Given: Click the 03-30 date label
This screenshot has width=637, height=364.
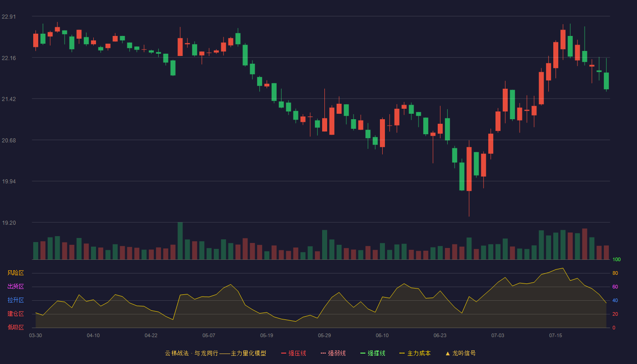Looking at the screenshot, I should click(x=35, y=335).
